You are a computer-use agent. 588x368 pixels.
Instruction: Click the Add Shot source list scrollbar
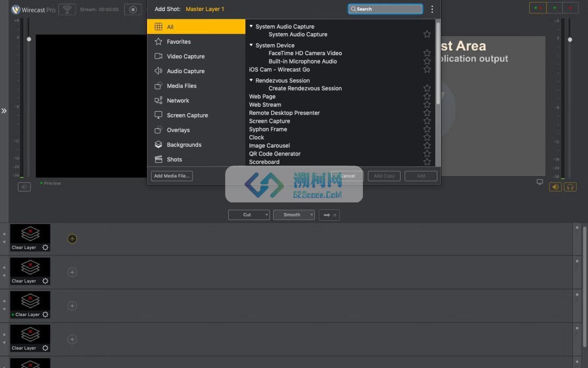click(438, 63)
